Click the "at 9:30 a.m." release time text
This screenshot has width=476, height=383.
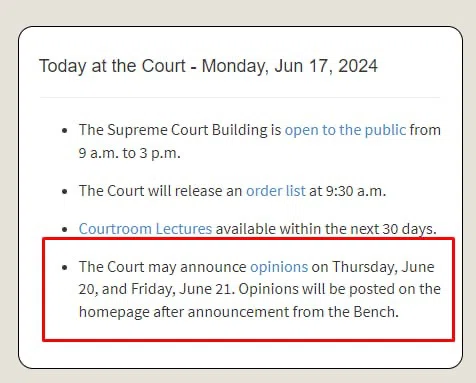[347, 191]
